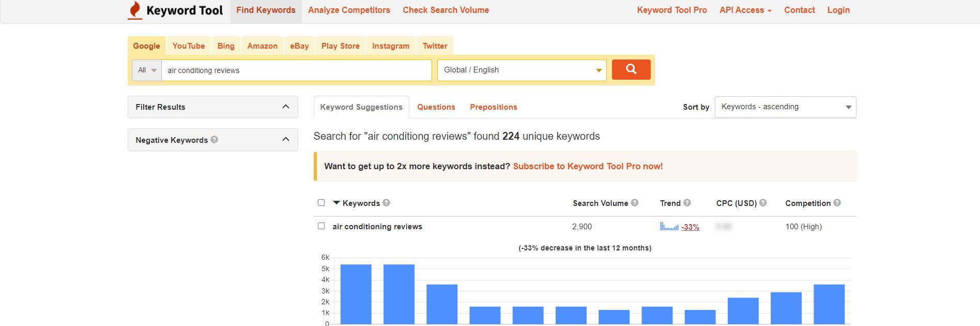This screenshot has height=326, width=980.
Task: Select the Google platform tab
Action: click(147, 46)
